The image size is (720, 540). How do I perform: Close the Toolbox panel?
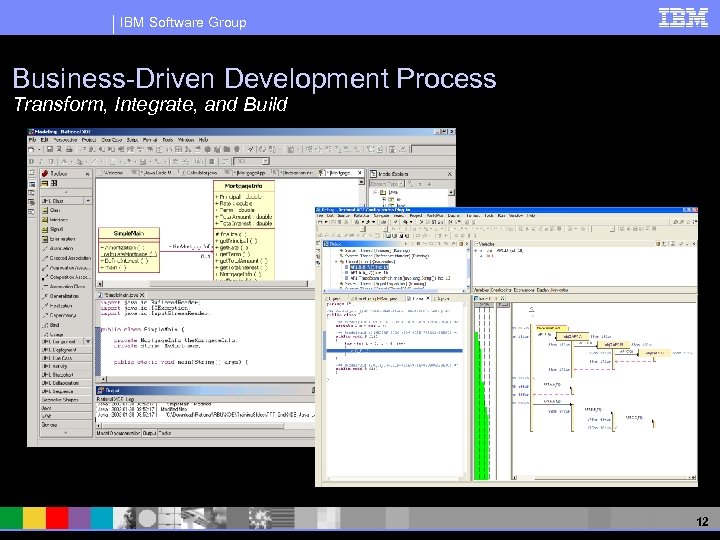87,174
